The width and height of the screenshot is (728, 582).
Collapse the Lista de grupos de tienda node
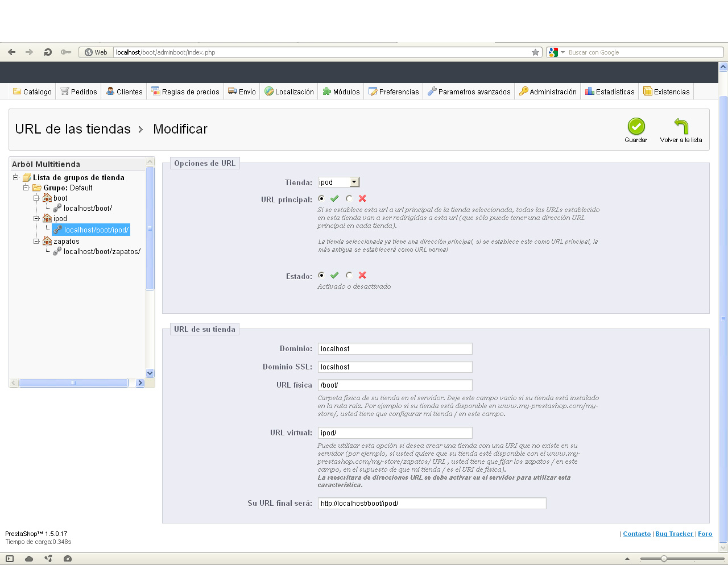16,177
